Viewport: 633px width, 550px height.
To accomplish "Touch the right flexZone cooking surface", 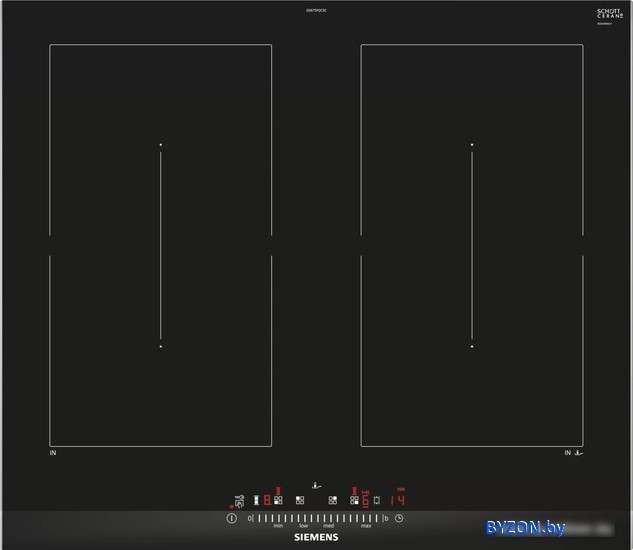I will (x=472, y=246).
